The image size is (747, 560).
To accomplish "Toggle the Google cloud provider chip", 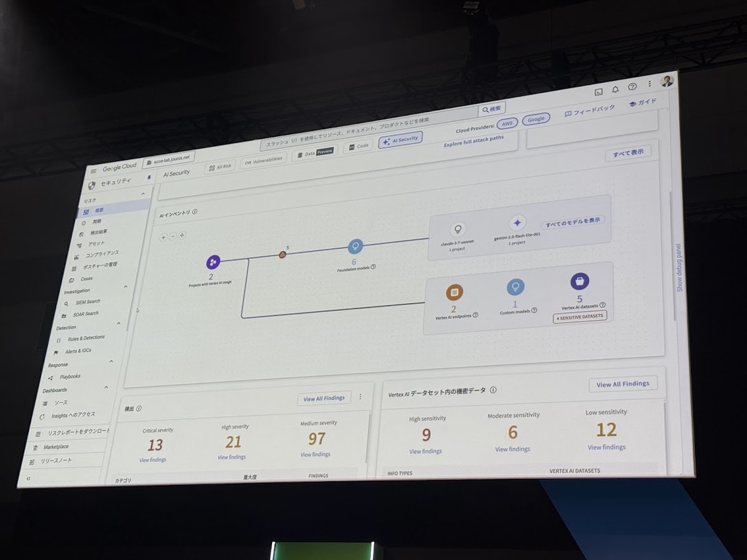I will 536,118.
